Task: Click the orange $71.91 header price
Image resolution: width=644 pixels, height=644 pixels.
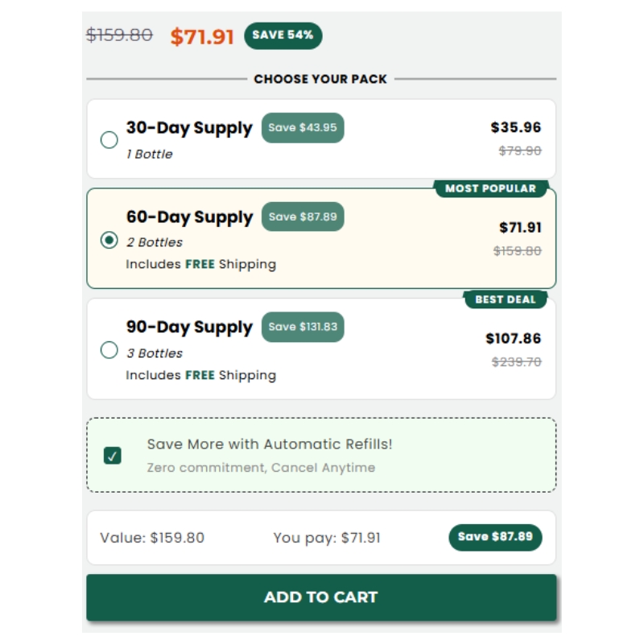Action: (202, 36)
